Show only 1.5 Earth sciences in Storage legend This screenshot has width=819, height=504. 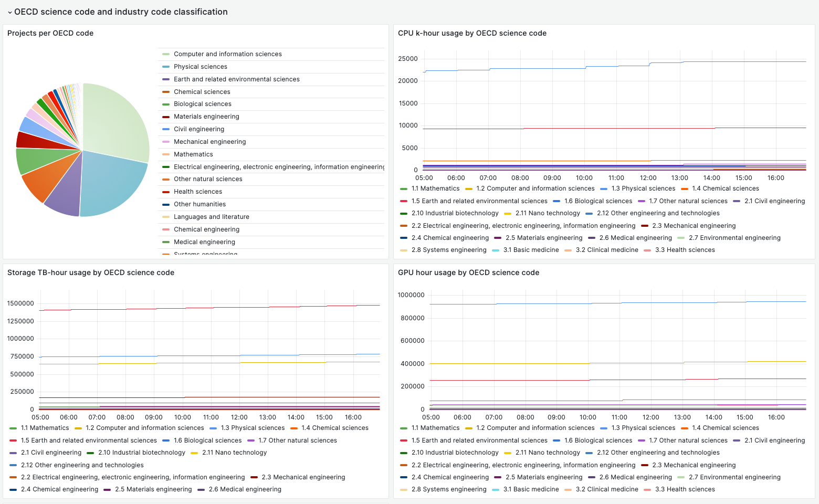pos(89,440)
